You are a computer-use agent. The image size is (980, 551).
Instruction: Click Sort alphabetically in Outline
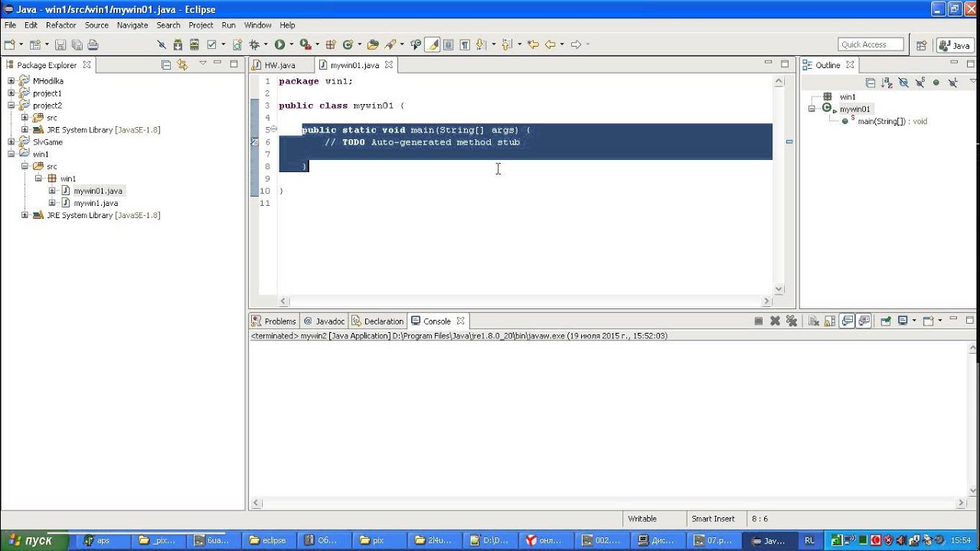(887, 82)
